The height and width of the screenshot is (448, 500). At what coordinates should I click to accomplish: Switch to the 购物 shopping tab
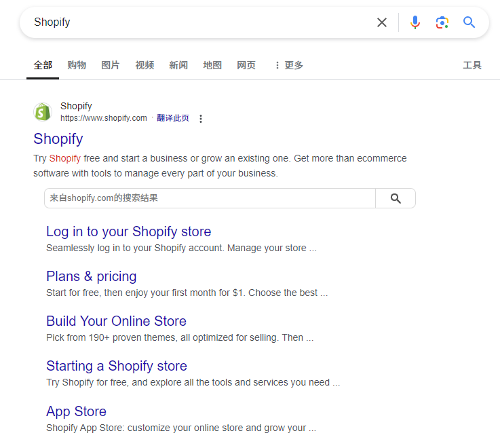coord(77,65)
